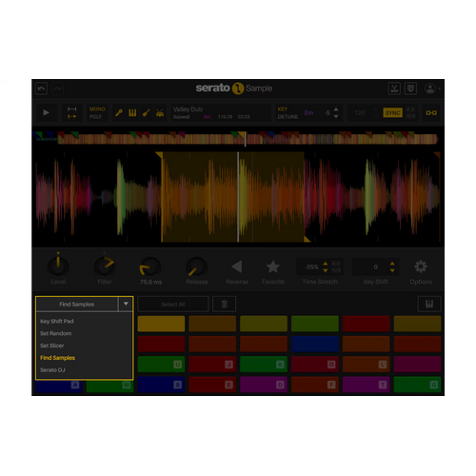Increase key value with up arrow

pyautogui.click(x=336, y=109)
